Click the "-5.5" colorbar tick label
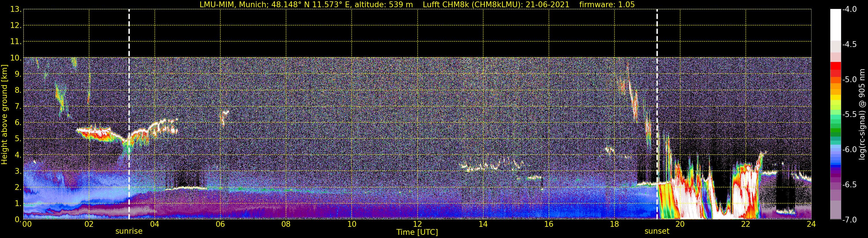Screen dimensions: 868x238 [x=850, y=115]
